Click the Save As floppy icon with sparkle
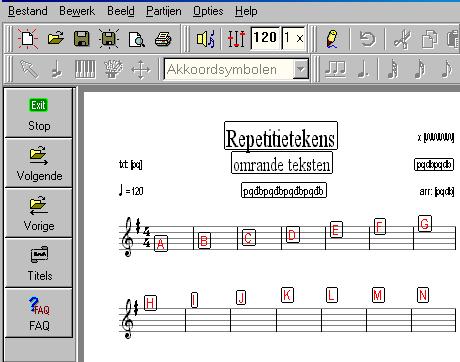 click(x=109, y=39)
